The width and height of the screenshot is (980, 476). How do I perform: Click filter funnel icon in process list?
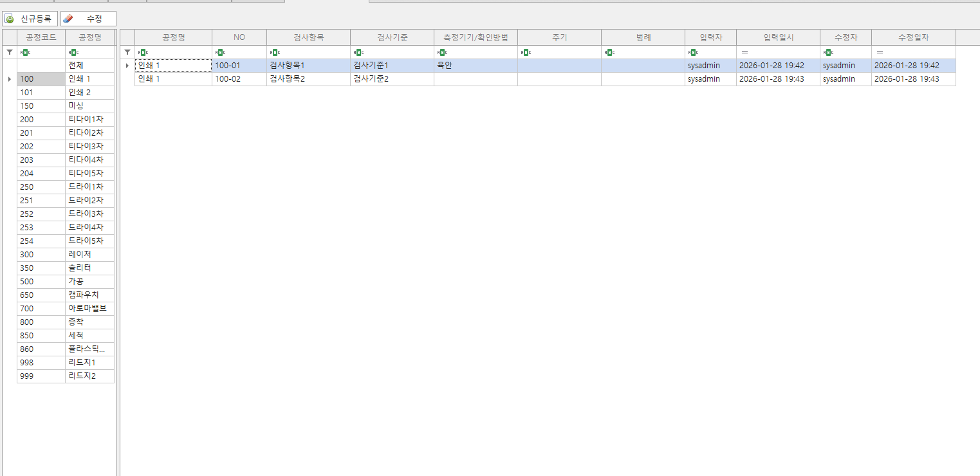tap(10, 52)
